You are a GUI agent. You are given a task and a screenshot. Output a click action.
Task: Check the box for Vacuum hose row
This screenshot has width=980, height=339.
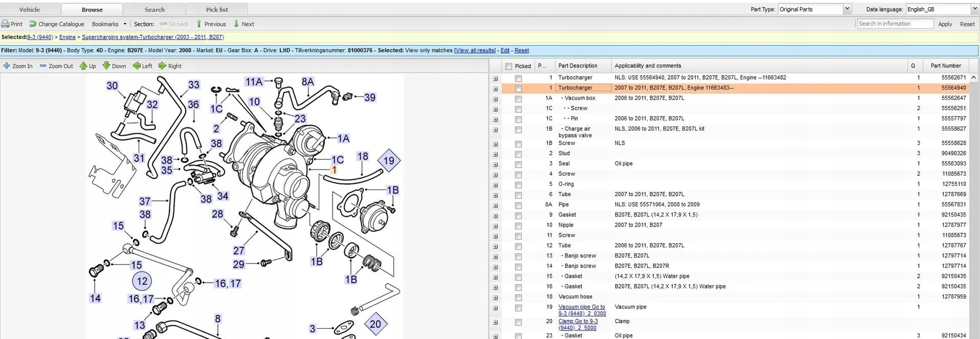point(518,298)
